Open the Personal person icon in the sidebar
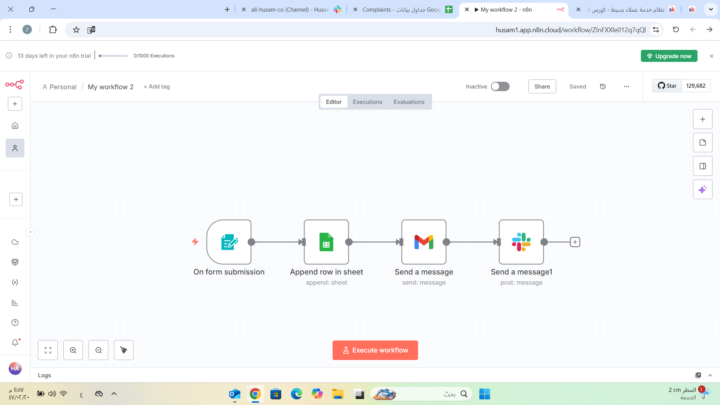 (15, 148)
